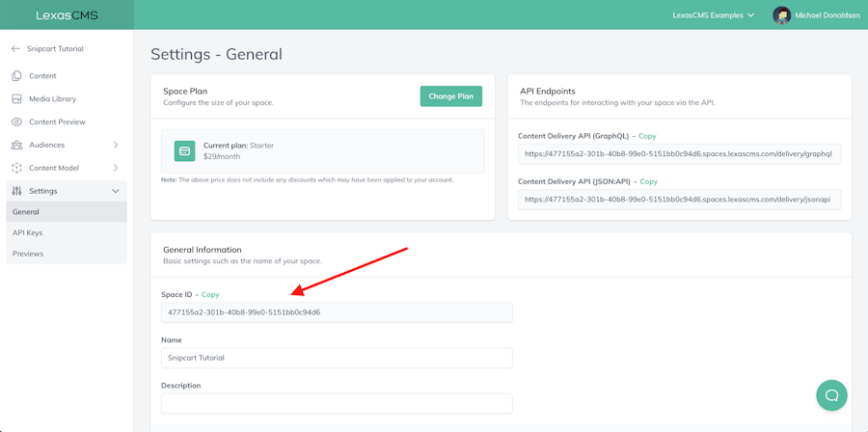Click the API Endpoints card title
The image size is (868, 432).
[x=548, y=91]
